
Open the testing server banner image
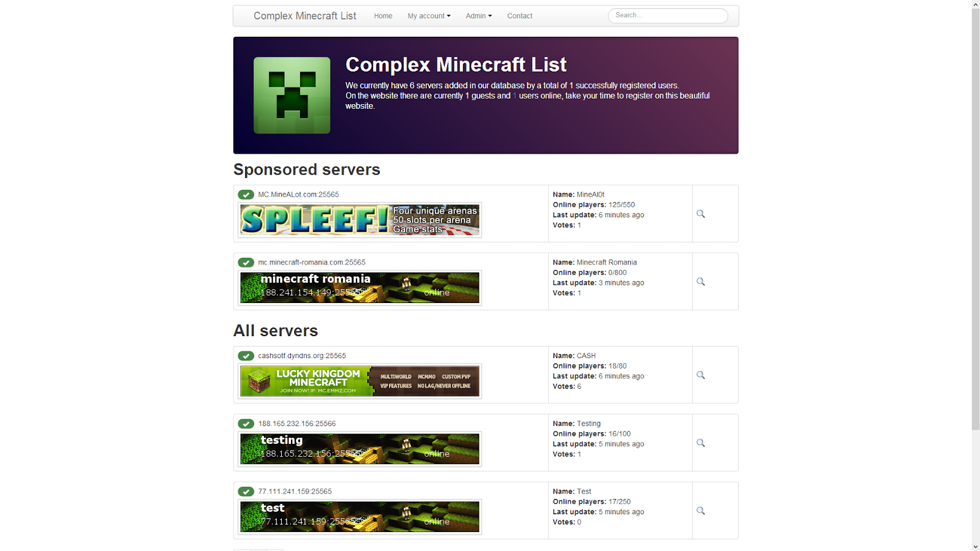(360, 449)
